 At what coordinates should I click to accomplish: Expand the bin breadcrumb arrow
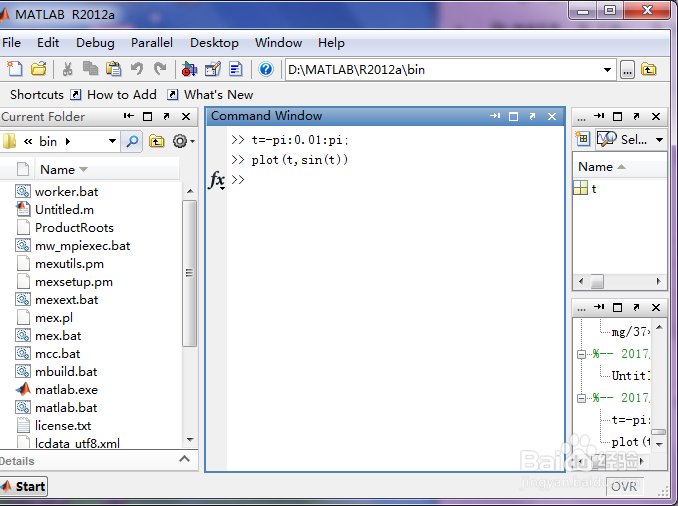coord(68,141)
